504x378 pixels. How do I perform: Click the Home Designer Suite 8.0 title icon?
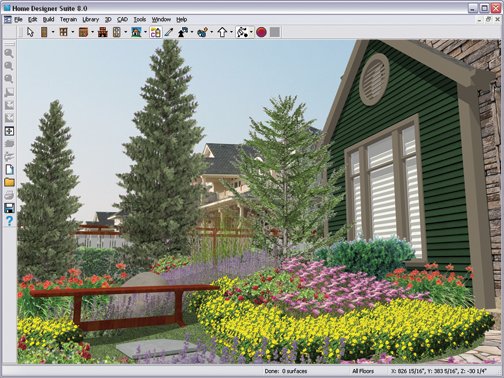pyautogui.click(x=7, y=8)
